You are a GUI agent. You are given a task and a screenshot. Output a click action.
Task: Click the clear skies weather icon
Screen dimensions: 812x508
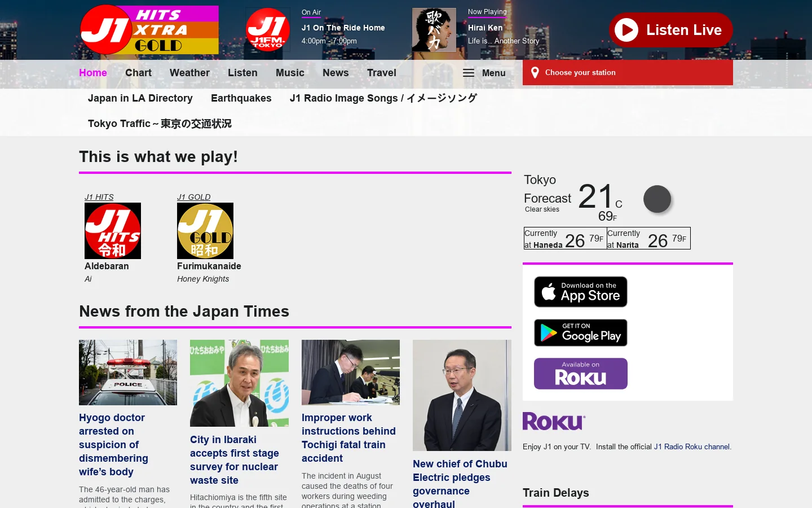click(x=657, y=199)
